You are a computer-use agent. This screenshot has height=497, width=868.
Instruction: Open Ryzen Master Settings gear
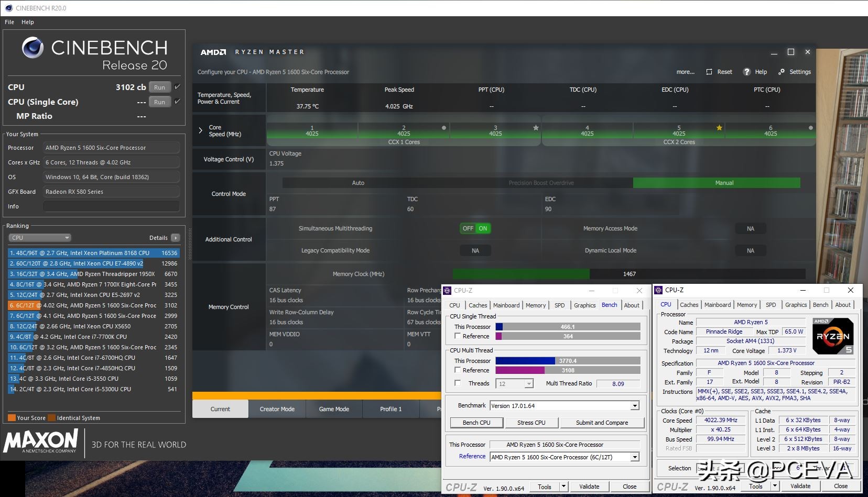[x=782, y=72]
